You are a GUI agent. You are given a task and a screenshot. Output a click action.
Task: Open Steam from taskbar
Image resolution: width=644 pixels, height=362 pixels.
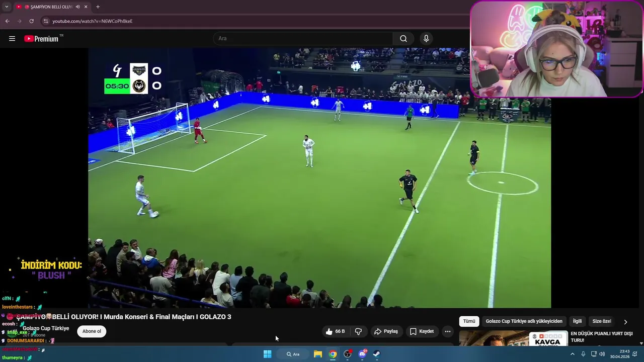pos(376,354)
